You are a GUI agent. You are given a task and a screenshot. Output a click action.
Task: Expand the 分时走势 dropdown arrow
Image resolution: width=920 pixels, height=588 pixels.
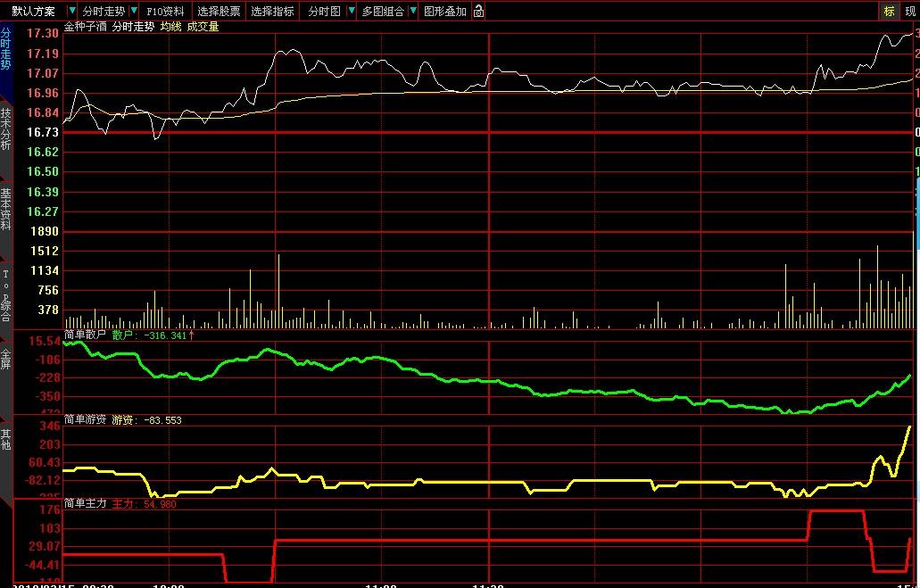tap(134, 12)
